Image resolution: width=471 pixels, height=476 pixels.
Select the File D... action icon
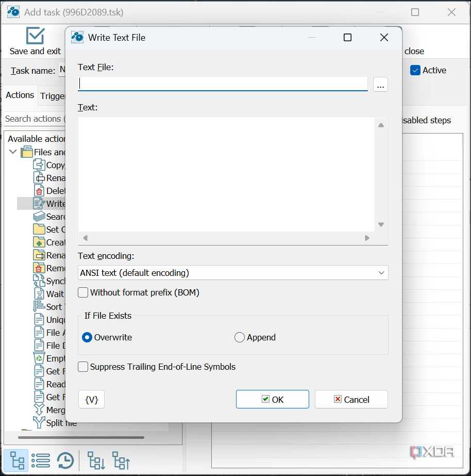(39, 346)
